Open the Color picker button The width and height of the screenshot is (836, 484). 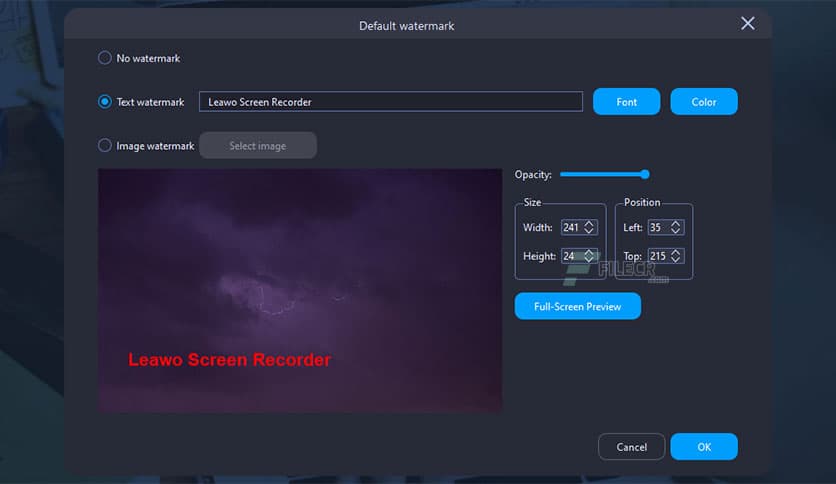704,101
